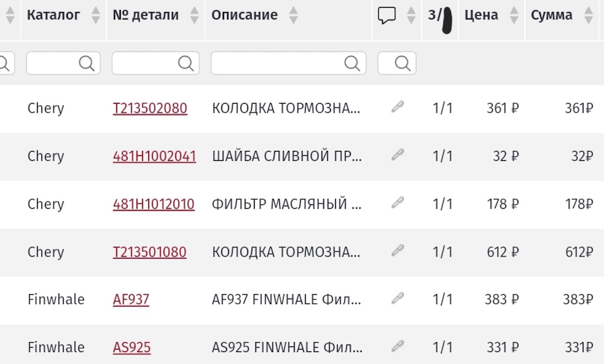The height and width of the screenshot is (364, 604).
Task: Click the pencil icon for T213501080 row
Action: coord(397,251)
